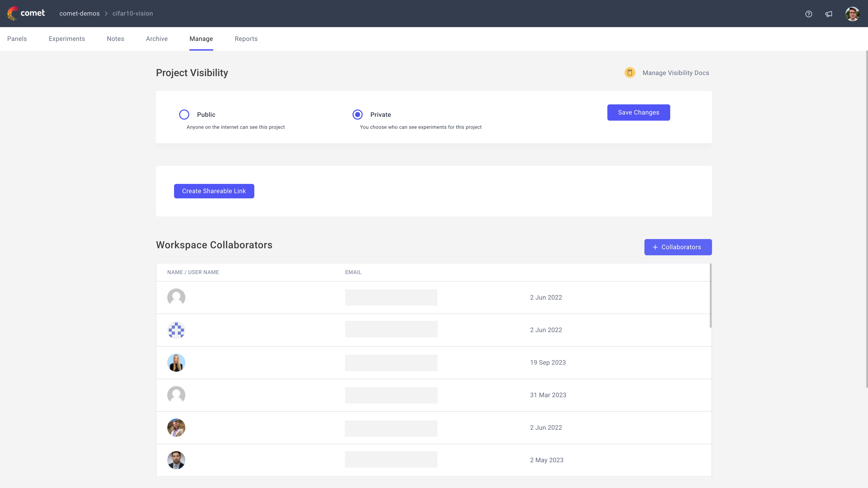Switch to the Experiments tab

[x=66, y=39]
